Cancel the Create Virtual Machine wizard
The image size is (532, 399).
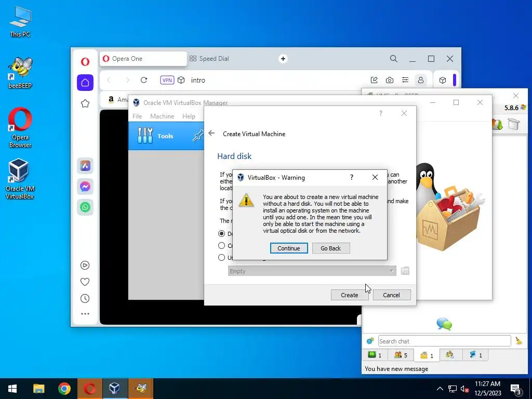[x=392, y=295]
